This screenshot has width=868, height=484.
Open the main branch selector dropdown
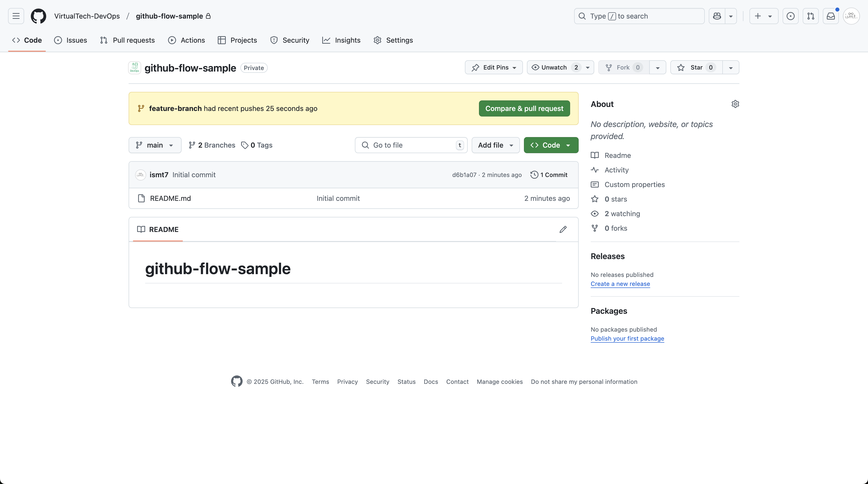(x=155, y=145)
